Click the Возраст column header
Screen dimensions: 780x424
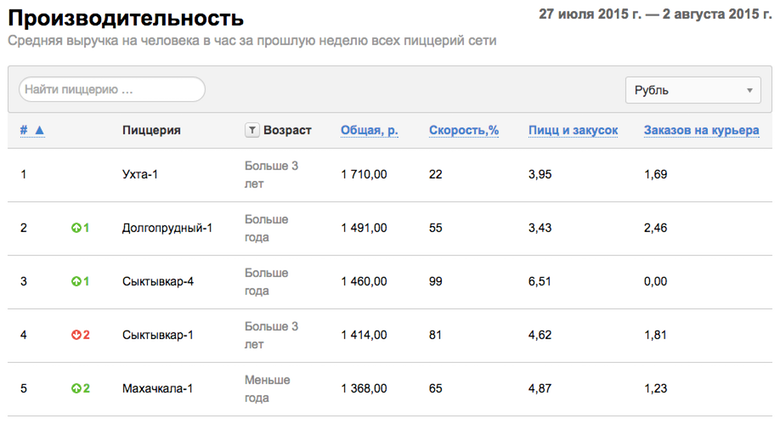[287, 130]
